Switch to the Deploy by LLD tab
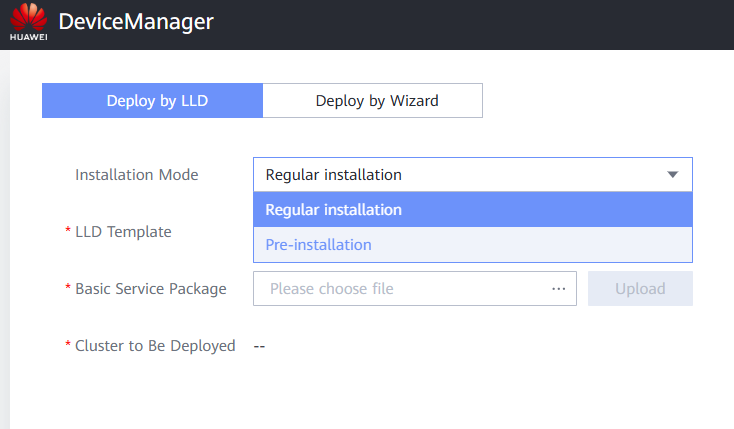 152,100
